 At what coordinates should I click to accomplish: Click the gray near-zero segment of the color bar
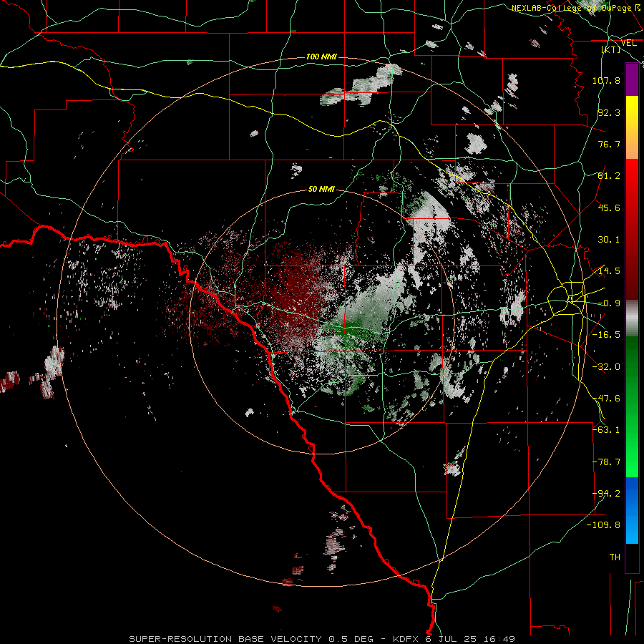632,318
